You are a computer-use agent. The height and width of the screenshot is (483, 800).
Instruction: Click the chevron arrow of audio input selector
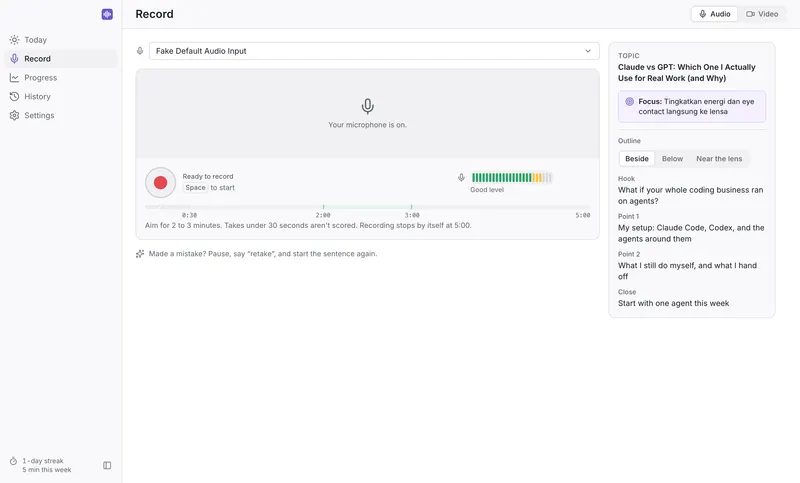click(588, 51)
